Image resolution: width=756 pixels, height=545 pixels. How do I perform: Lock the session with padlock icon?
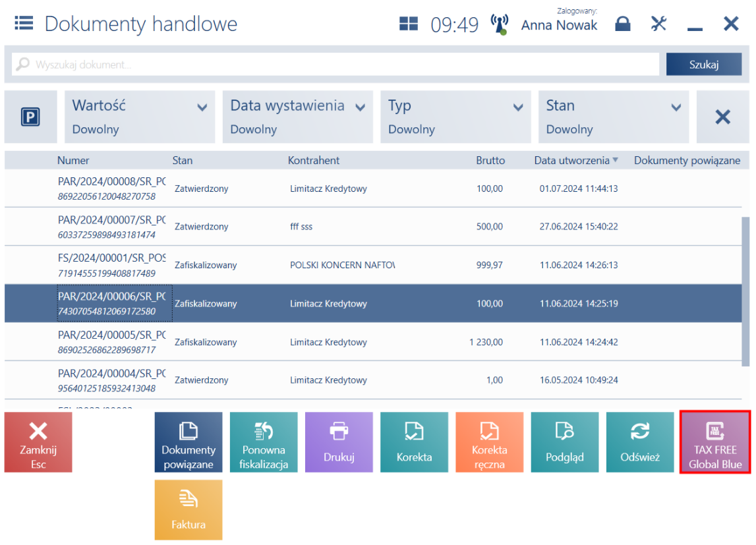click(622, 24)
